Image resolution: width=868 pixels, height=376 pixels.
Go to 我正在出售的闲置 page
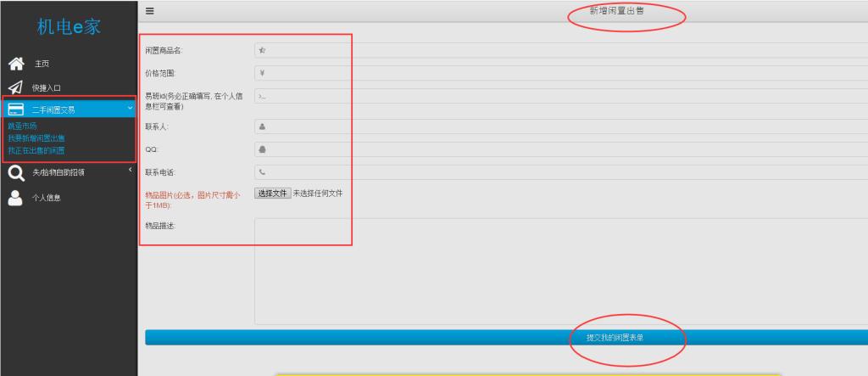[x=36, y=150]
